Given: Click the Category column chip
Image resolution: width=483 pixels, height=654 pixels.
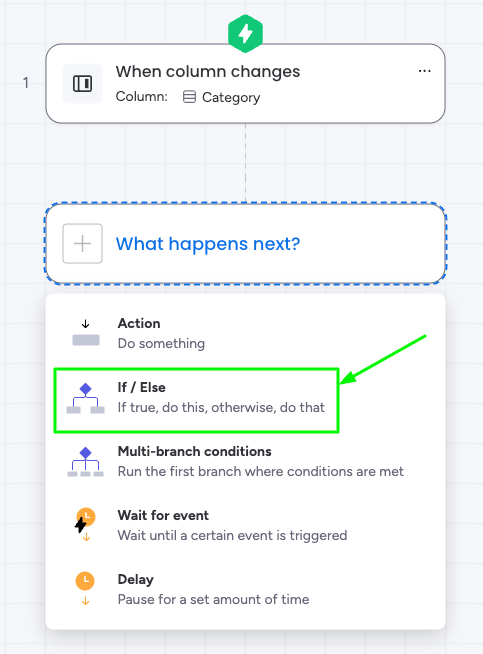Looking at the screenshot, I should (221, 97).
